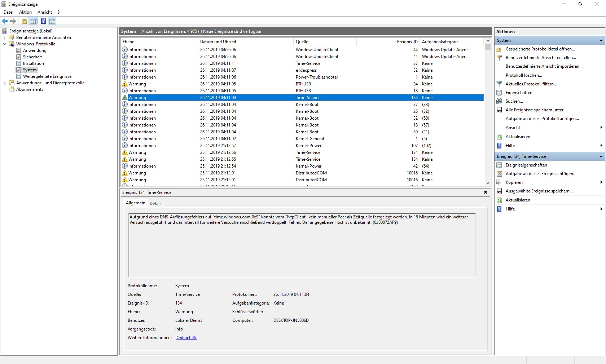The image size is (606, 364).
Task: Click the funnel icon next to Aktuelles Protokoll filtern
Action: pyautogui.click(x=499, y=84)
